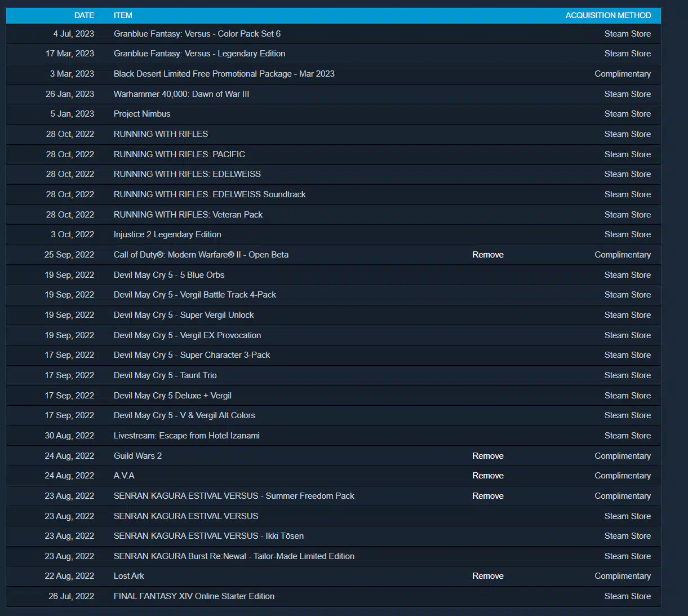Click the plain RUNNING WITH RIFLES item
Viewport: 688px width, 616px height.
[x=161, y=134]
